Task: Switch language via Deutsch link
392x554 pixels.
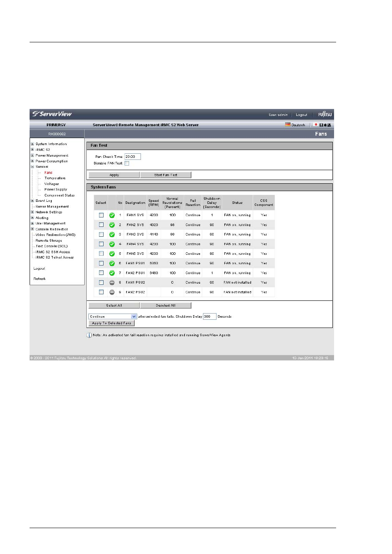Action: [x=298, y=125]
